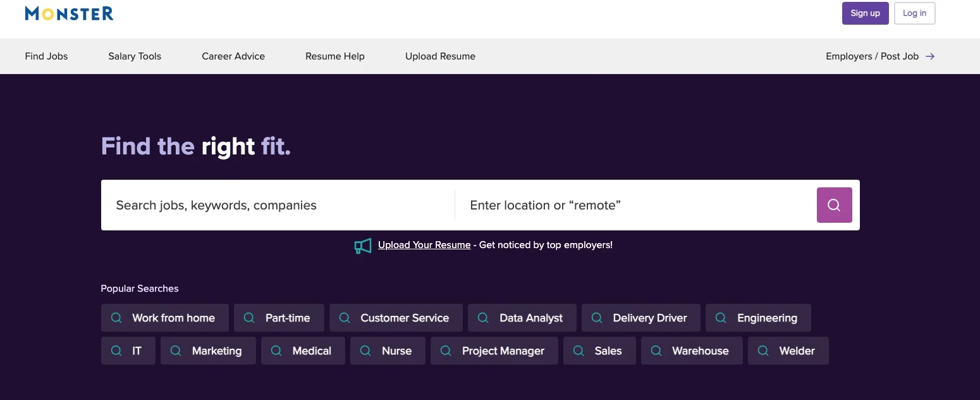Viewport: 980px width, 400px height.
Task: Click the megaphone icon beside Upload Your Resume
Action: [x=363, y=245]
